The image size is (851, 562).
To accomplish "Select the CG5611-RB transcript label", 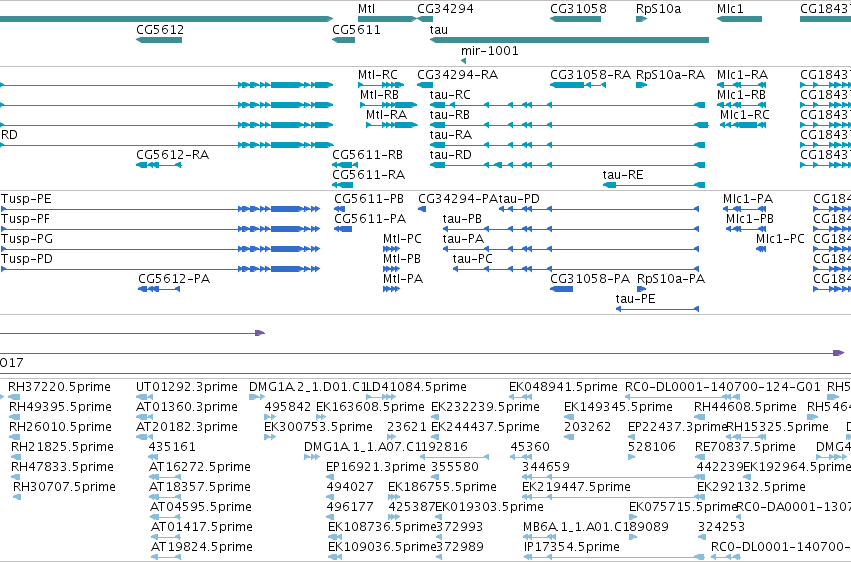I will 367,155.
